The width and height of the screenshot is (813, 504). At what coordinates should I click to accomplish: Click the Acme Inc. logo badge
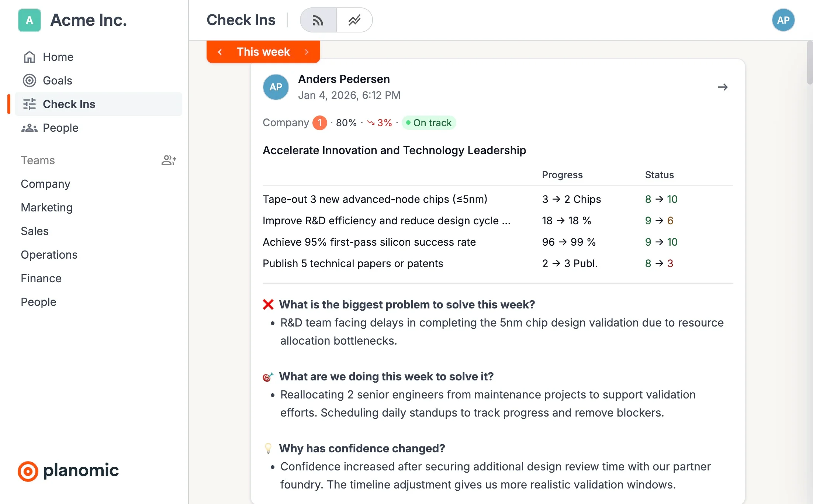[30, 20]
